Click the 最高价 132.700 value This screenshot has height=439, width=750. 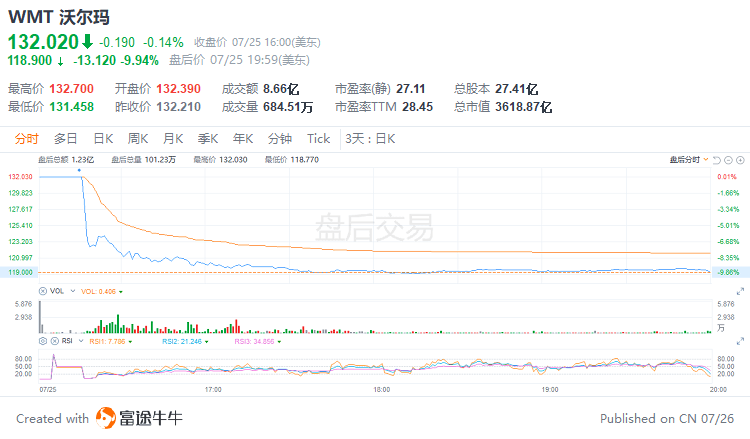[x=71, y=89]
